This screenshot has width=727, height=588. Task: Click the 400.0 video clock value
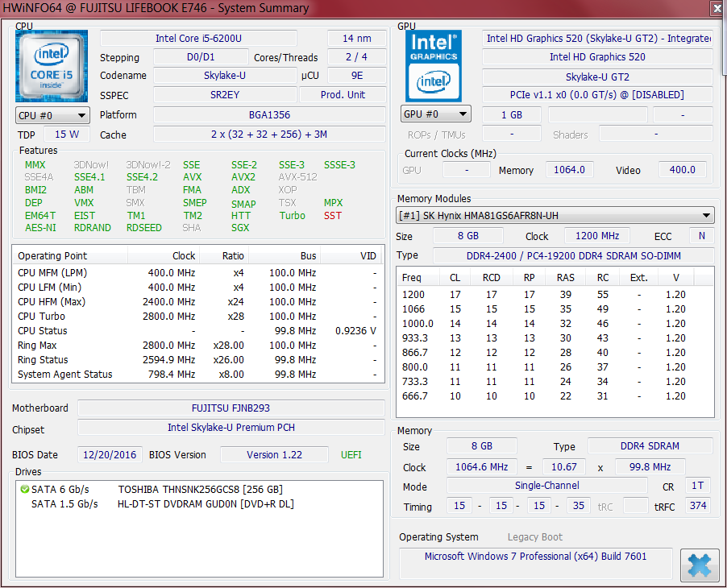tap(683, 170)
